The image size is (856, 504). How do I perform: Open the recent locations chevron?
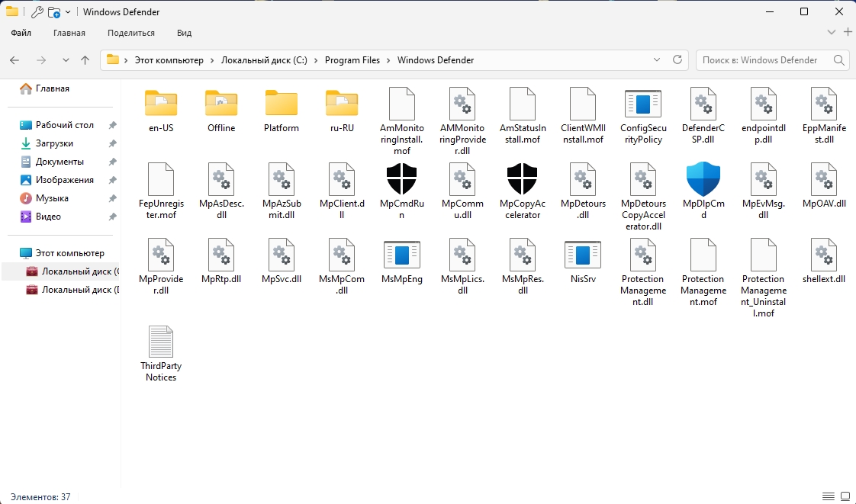pos(66,60)
